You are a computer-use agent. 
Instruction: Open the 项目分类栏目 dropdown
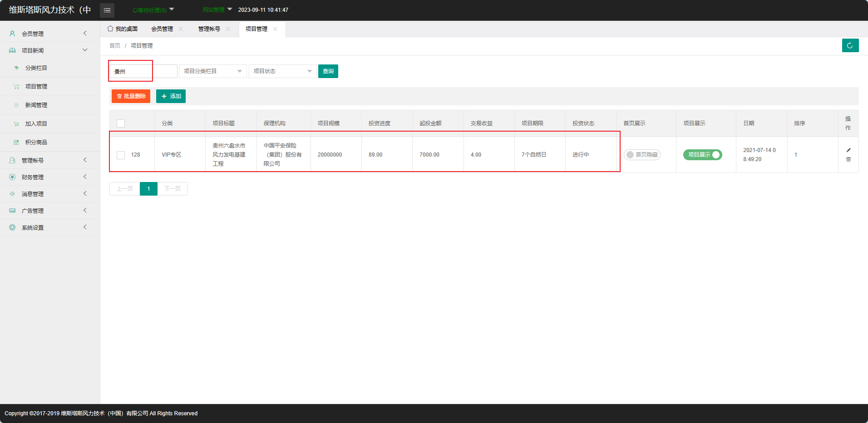[212, 71]
